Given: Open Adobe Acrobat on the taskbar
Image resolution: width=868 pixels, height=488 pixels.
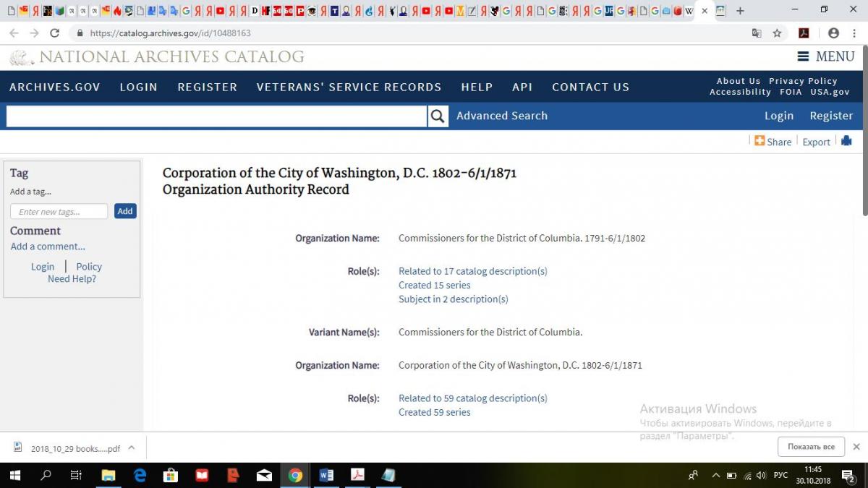Looking at the screenshot, I should point(357,475).
